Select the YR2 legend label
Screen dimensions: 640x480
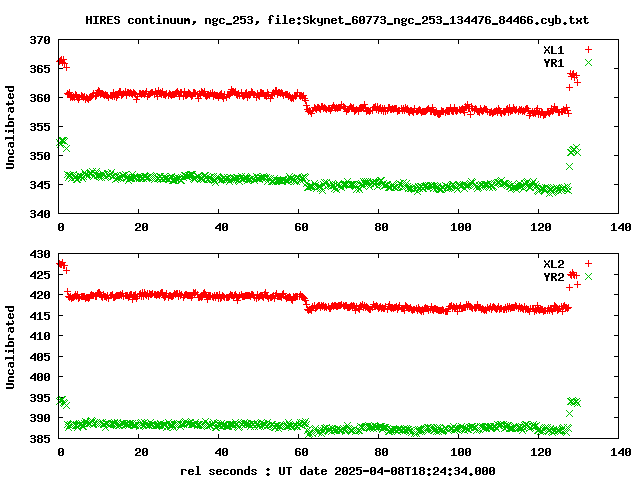pos(553,277)
